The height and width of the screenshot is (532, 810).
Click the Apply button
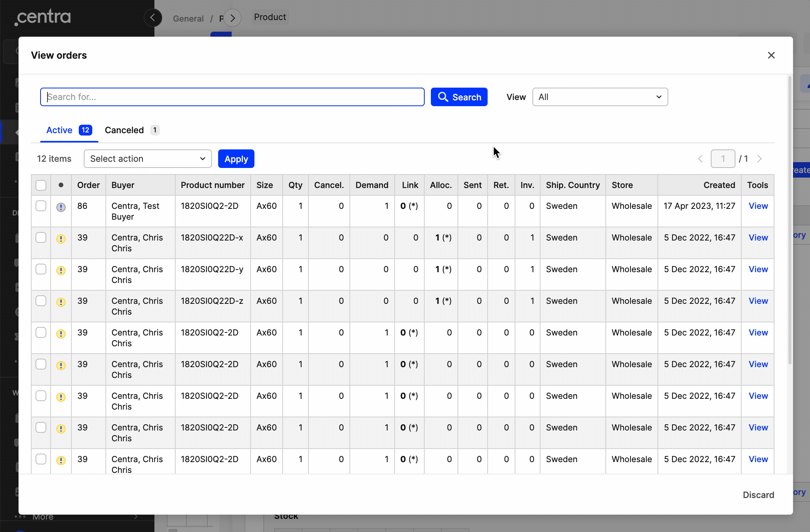coord(236,159)
